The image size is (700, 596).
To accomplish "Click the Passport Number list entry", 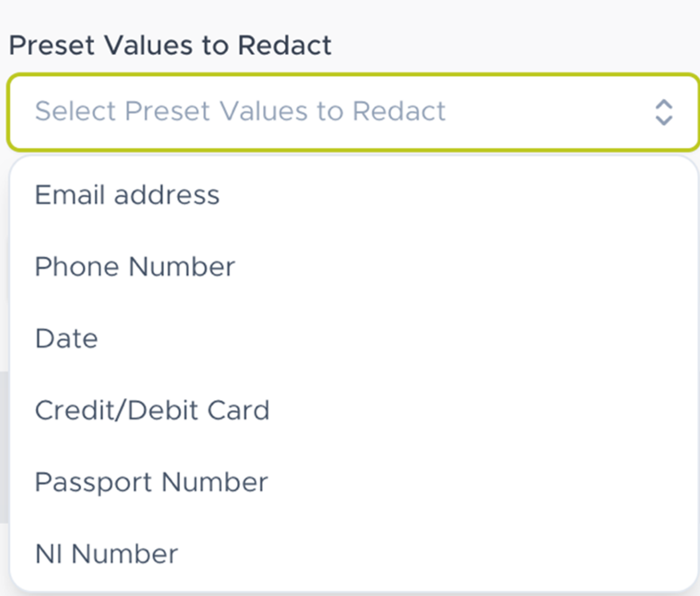I will click(x=151, y=482).
